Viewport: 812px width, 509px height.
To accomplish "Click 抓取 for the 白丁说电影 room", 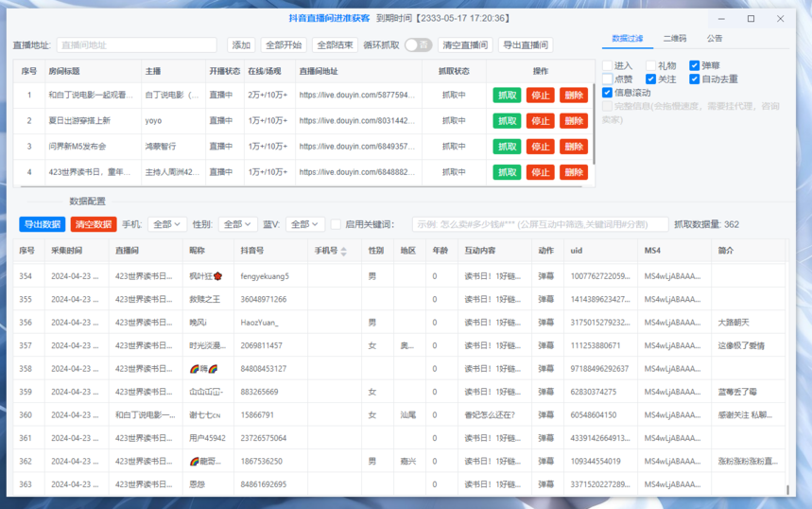I will (507, 96).
